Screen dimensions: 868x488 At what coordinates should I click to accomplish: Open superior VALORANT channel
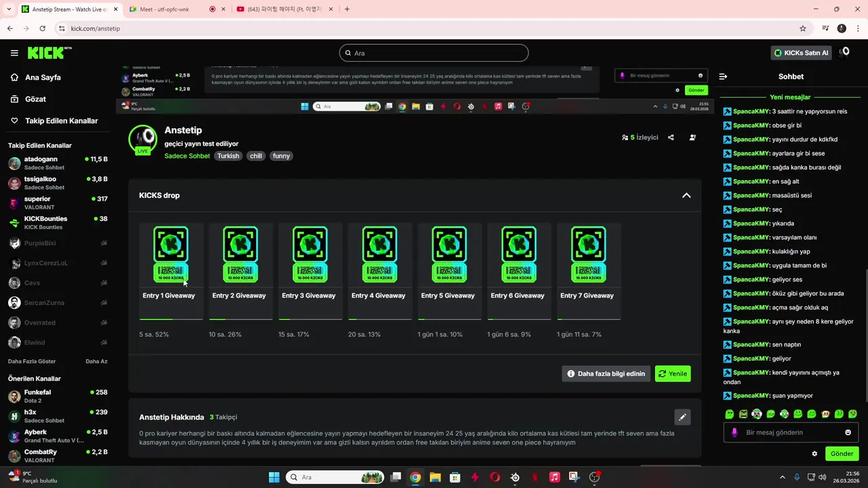click(58, 203)
